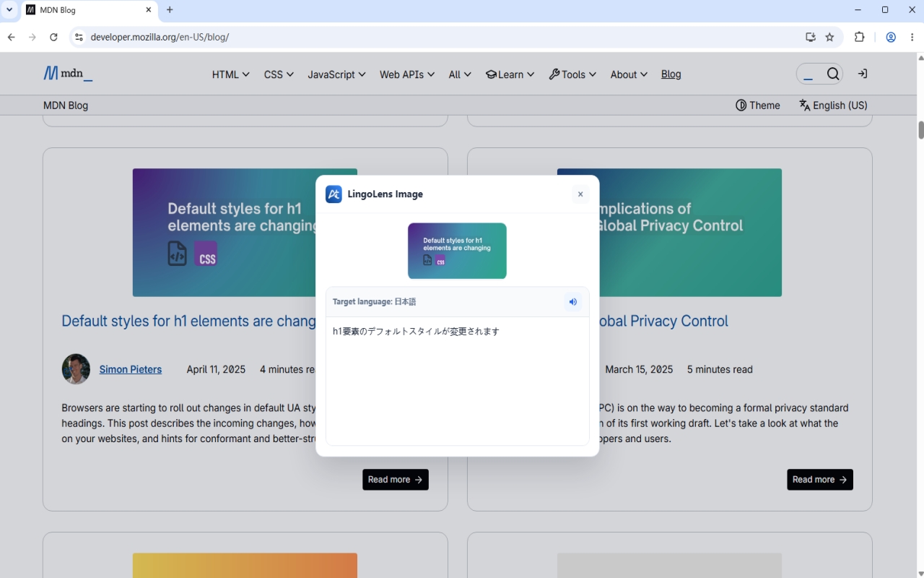Click Simon Pieters author avatar
Image resolution: width=924 pixels, height=578 pixels.
point(76,369)
